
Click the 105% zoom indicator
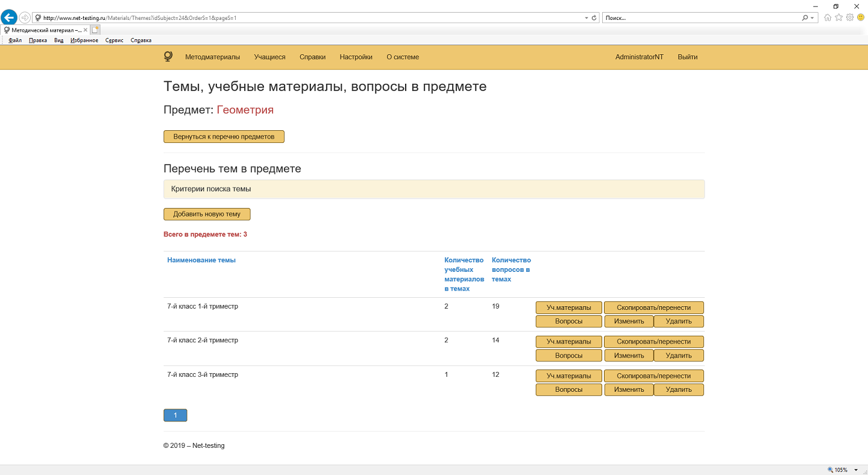(838, 470)
